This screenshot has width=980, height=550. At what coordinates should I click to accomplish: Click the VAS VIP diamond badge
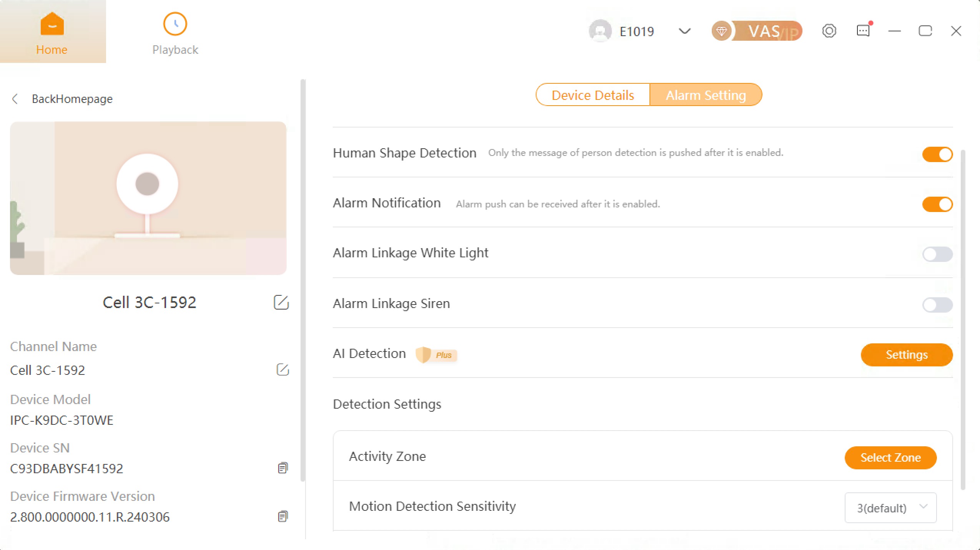point(756,31)
